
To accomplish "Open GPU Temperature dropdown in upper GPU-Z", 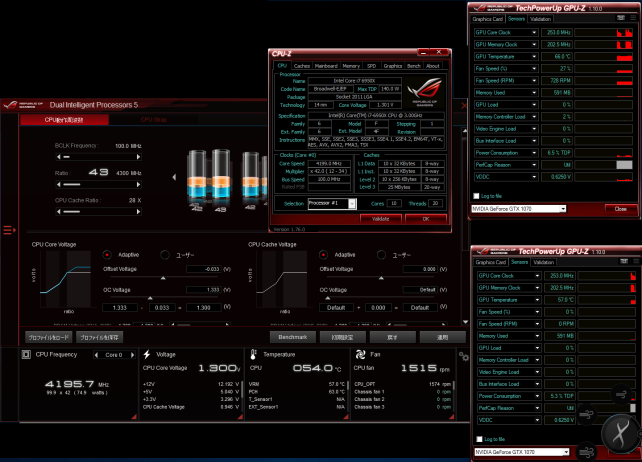I will point(534,57).
